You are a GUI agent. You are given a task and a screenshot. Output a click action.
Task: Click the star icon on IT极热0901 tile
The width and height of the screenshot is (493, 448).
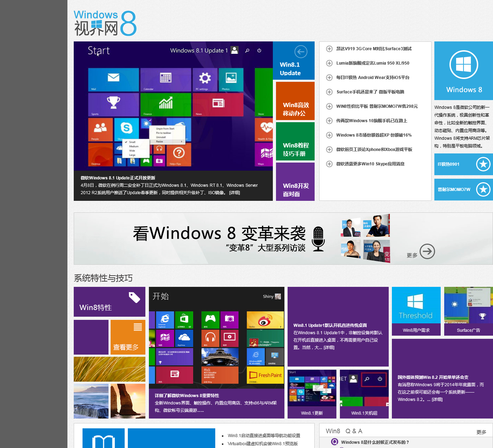(x=483, y=164)
